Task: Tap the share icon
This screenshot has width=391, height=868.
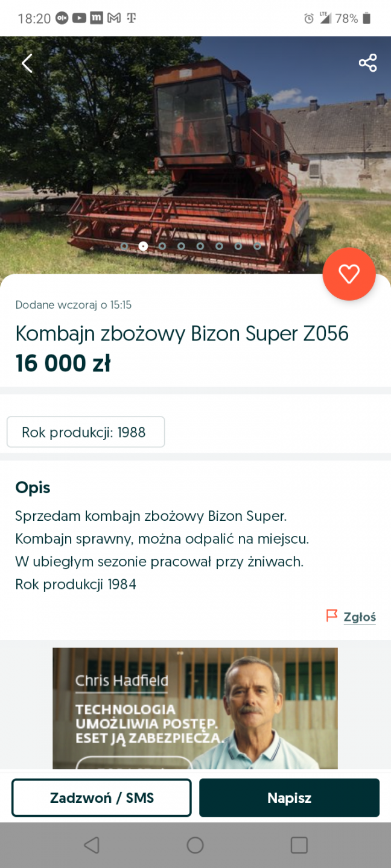Action: point(367,63)
